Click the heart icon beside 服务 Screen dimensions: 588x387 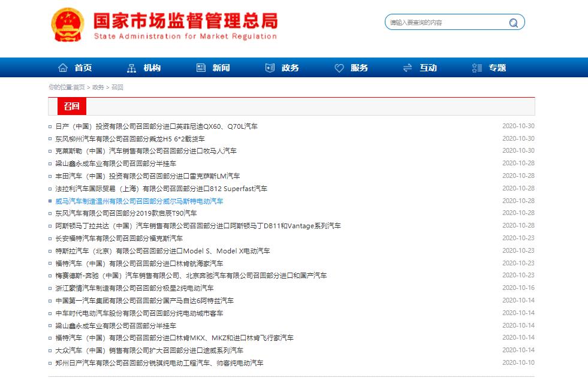pyautogui.click(x=339, y=68)
